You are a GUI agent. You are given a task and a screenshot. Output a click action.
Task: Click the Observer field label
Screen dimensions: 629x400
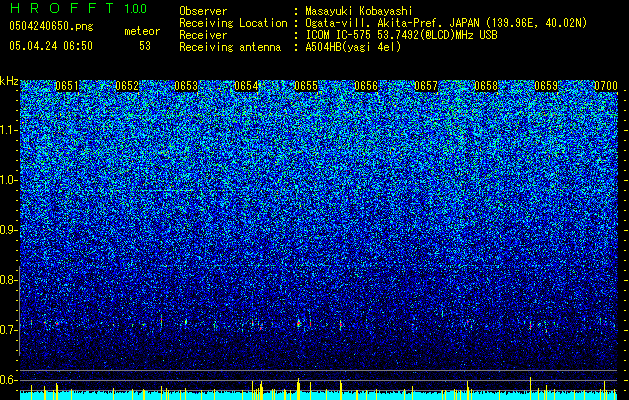[203, 11]
